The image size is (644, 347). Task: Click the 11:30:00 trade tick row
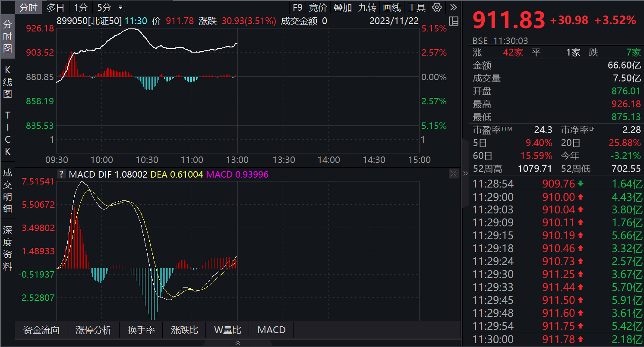557,339
